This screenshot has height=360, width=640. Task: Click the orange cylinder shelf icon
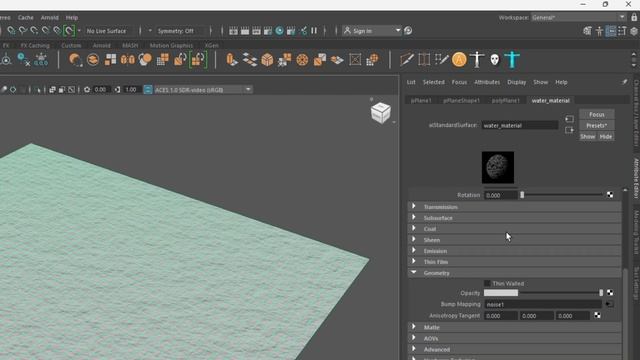pos(231,60)
